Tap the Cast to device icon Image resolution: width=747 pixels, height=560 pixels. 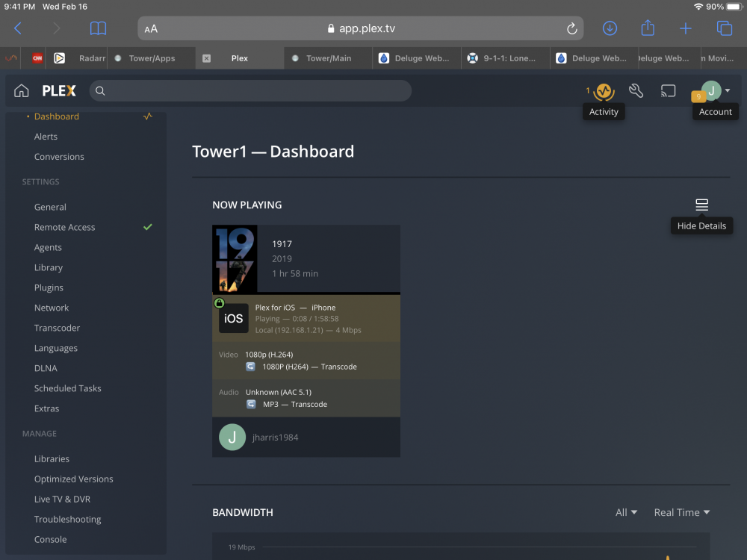(668, 90)
